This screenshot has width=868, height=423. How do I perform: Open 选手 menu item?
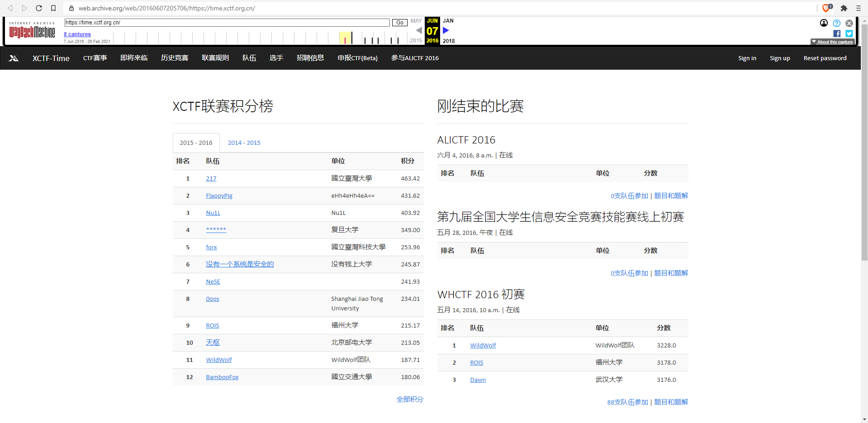pos(276,58)
